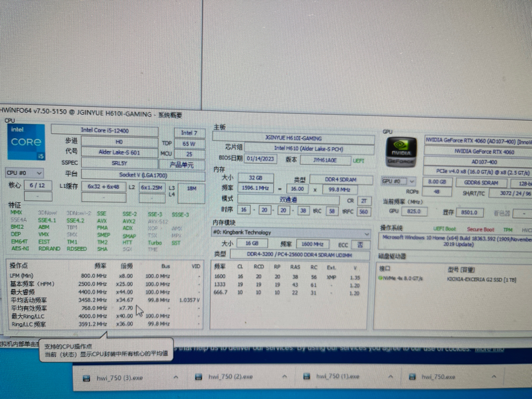
Task: Click the ECC status field showing 否
Action: pos(360,245)
